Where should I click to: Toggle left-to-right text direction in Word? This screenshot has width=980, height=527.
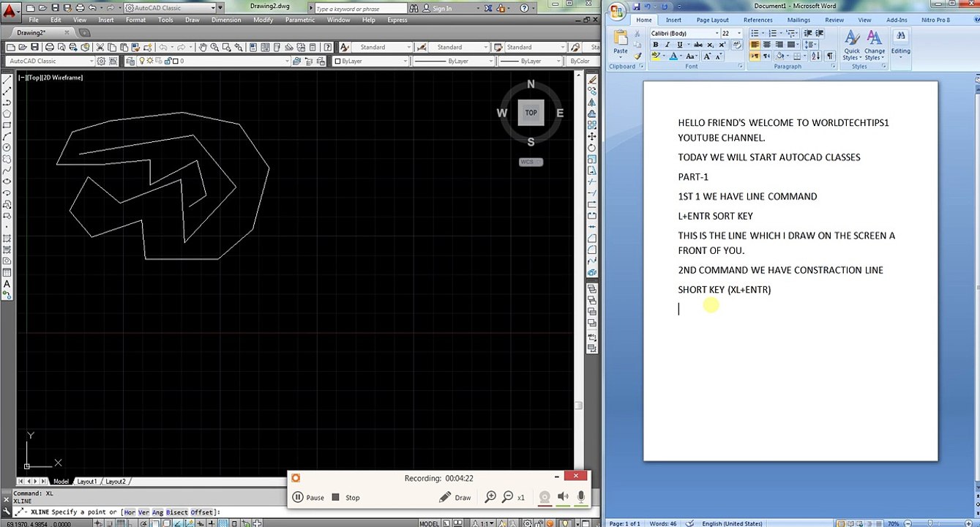point(755,56)
